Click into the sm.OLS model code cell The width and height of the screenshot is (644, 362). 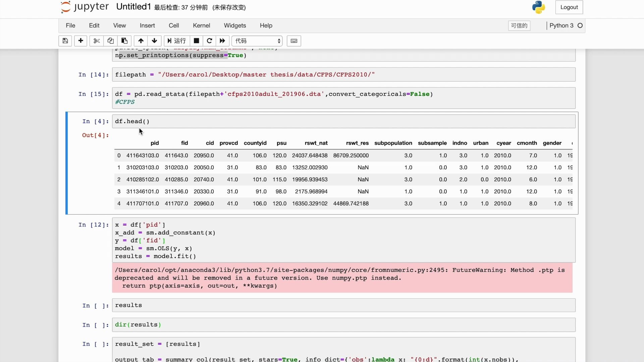344,240
